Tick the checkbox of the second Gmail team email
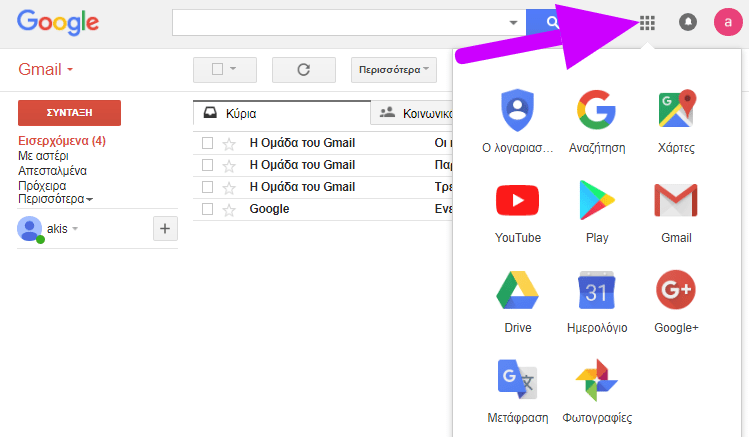The width and height of the screenshot is (749, 437). click(x=207, y=165)
